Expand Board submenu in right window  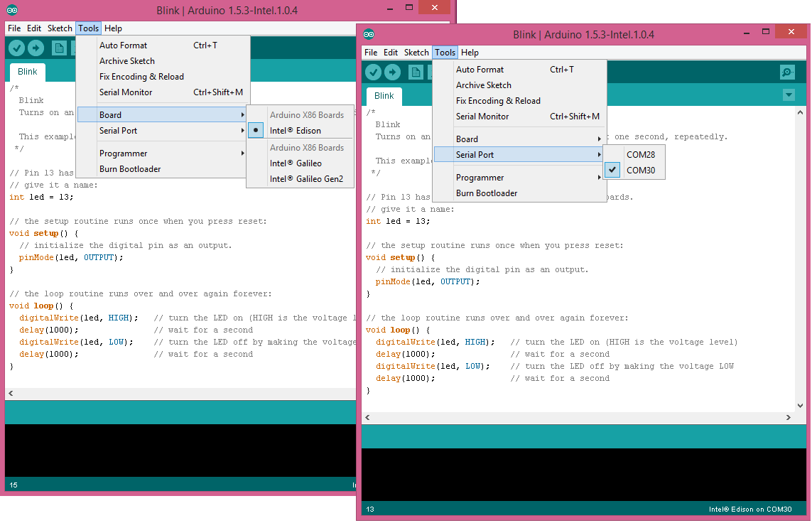click(x=519, y=139)
